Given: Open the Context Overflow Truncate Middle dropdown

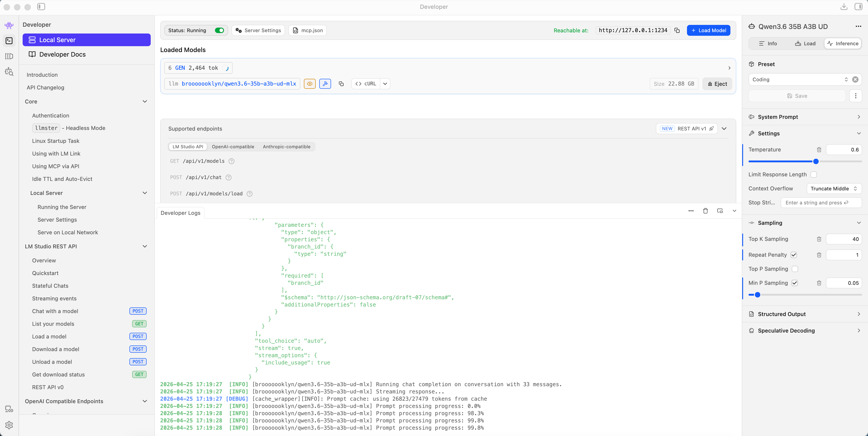Looking at the screenshot, I should (834, 189).
